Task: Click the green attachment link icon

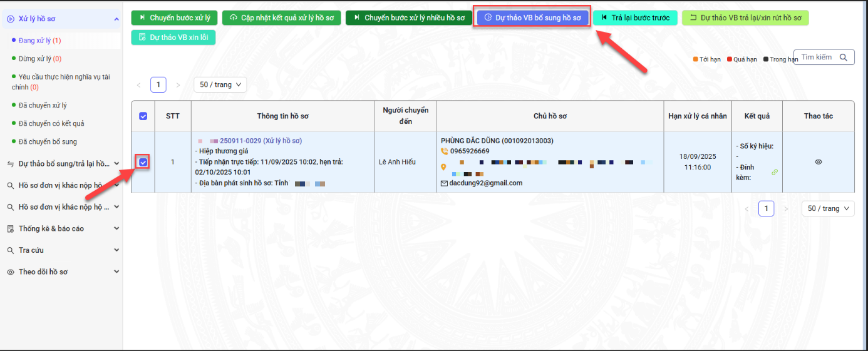Action: (x=775, y=172)
